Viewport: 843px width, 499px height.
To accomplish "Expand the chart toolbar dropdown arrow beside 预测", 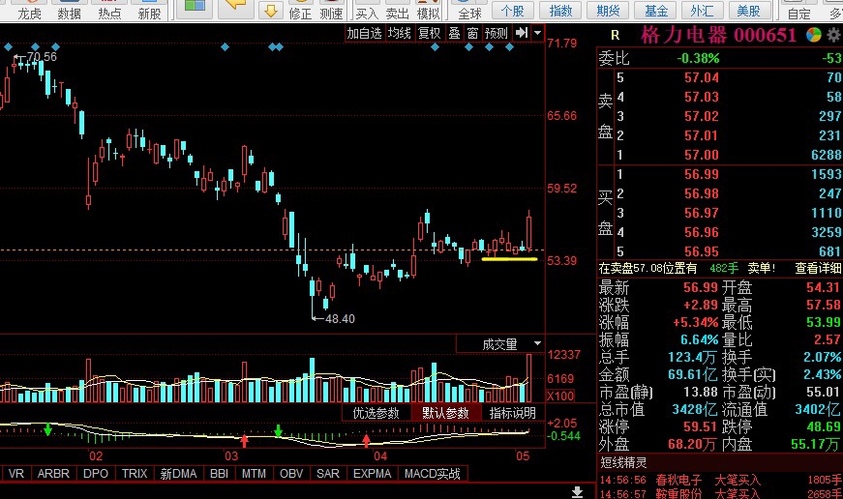I will [x=538, y=33].
